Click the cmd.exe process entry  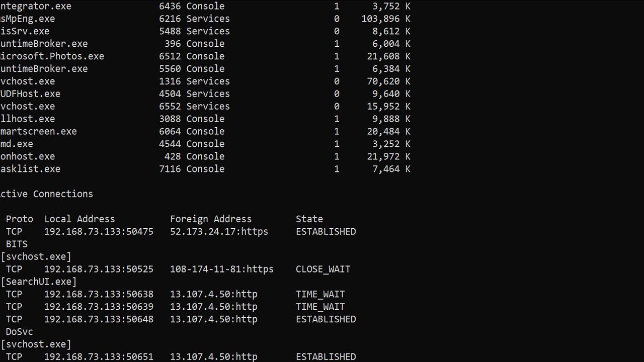[x=17, y=144]
